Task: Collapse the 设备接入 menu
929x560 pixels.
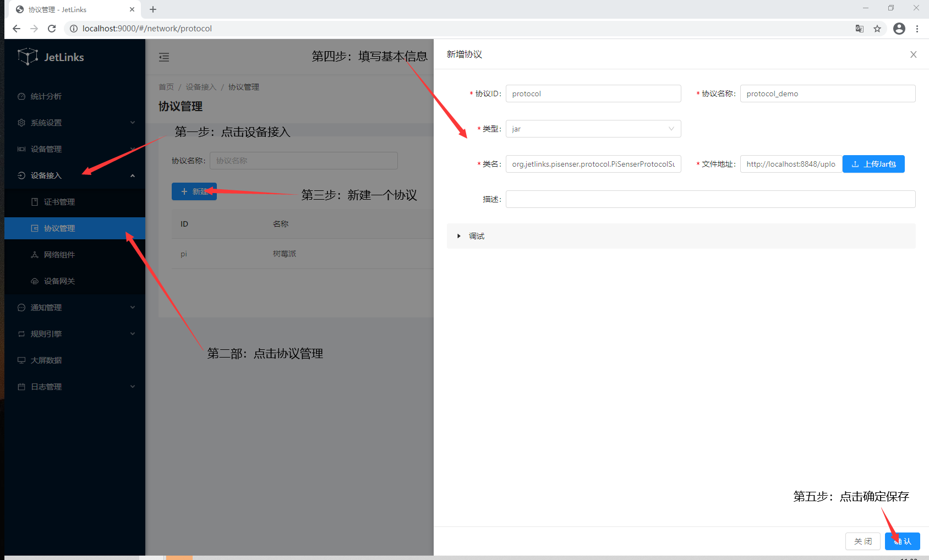Action: click(x=75, y=175)
